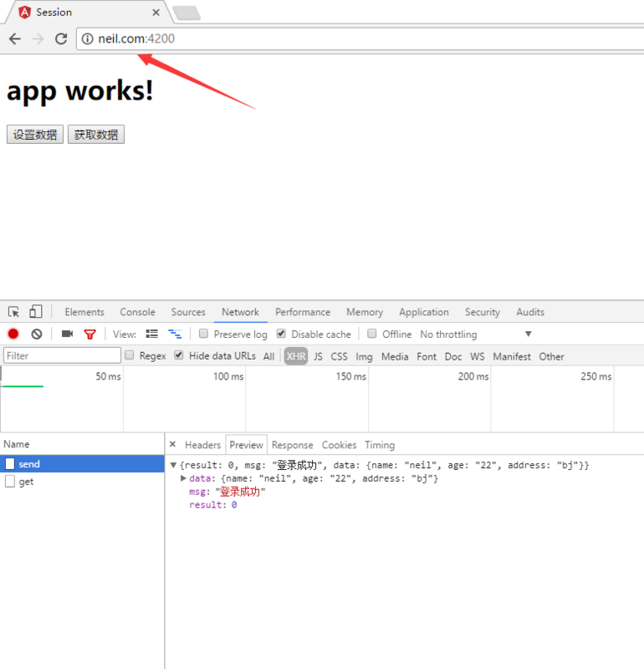Screen dimensions: 644x669
Task: Enable the Preserve log checkbox
Action: pyautogui.click(x=203, y=333)
